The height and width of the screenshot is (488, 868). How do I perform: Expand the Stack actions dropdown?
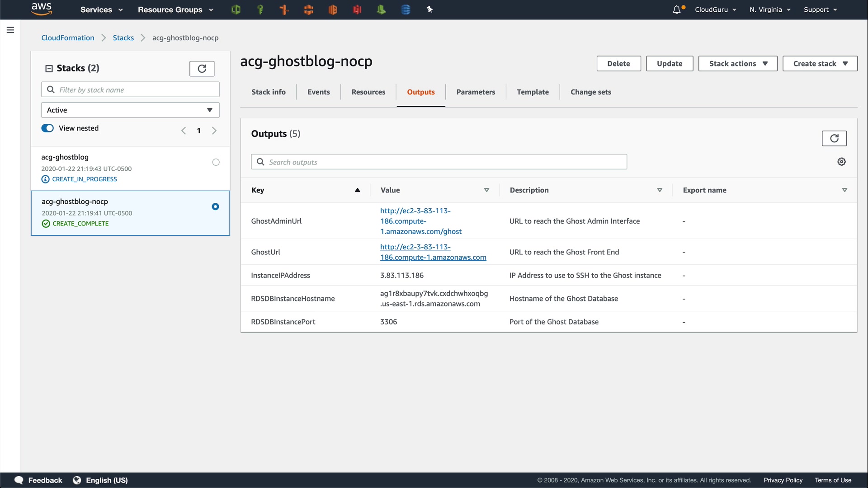(737, 64)
